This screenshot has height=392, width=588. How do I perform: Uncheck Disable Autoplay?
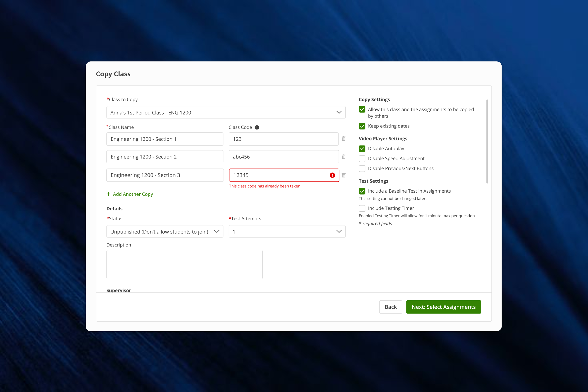pos(362,149)
